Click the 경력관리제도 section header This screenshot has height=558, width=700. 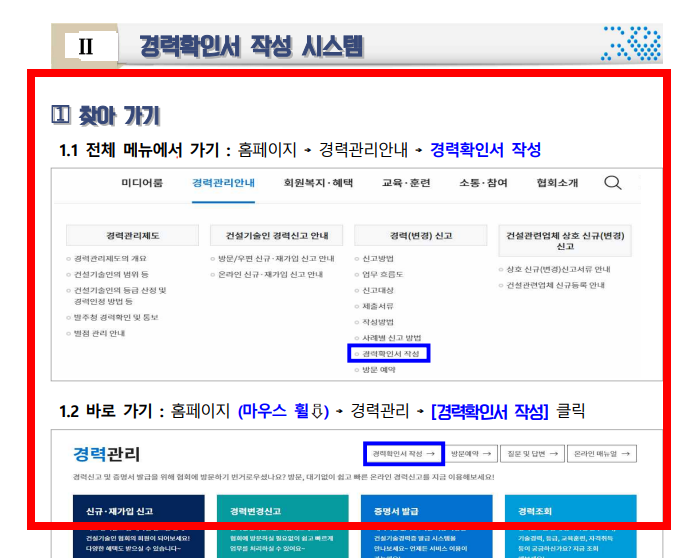click(133, 235)
